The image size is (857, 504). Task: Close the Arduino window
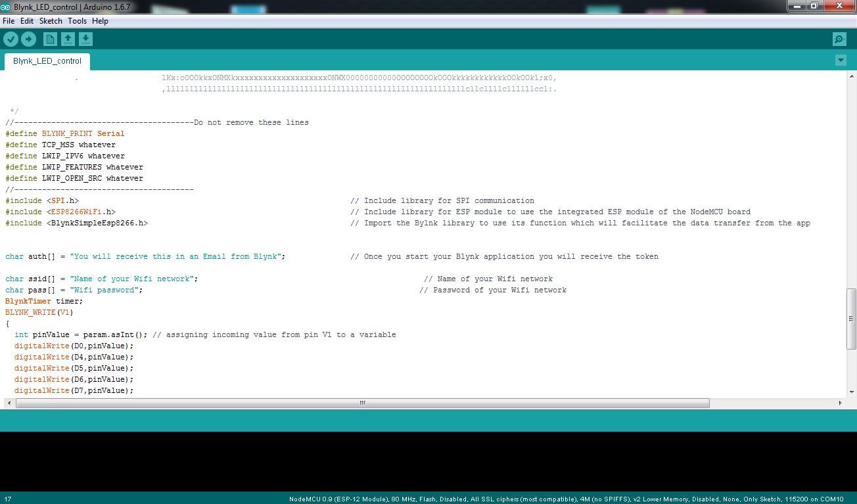839,6
